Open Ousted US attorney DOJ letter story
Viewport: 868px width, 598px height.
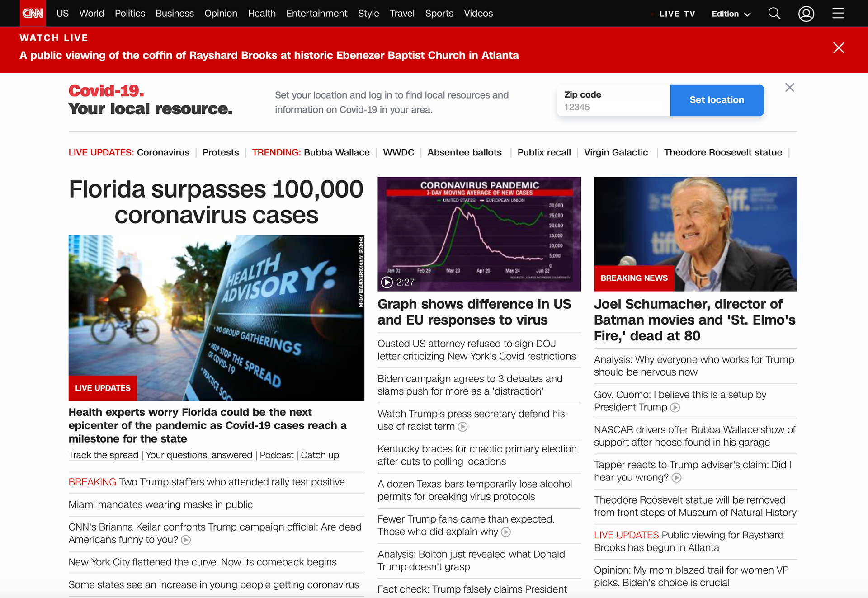click(476, 350)
